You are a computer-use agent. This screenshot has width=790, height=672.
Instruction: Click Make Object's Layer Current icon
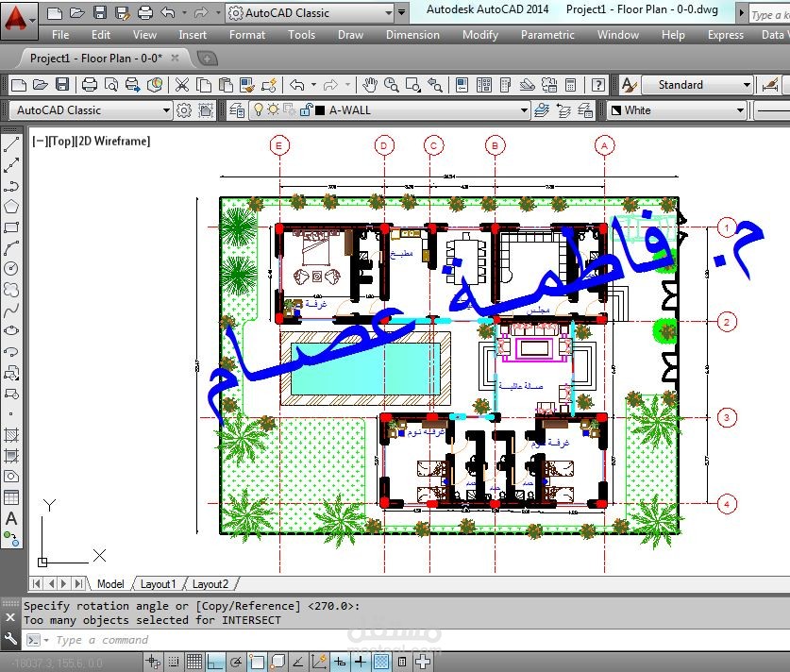click(542, 109)
